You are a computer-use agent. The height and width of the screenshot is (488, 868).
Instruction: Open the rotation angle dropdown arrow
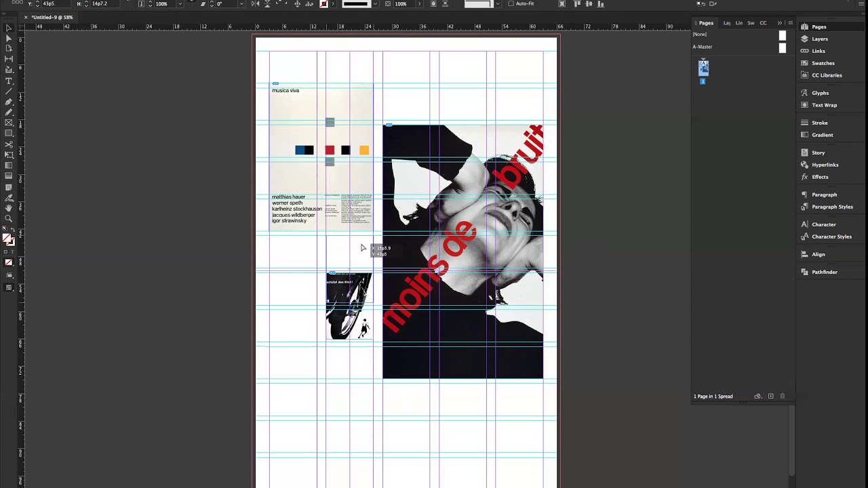pos(241,4)
